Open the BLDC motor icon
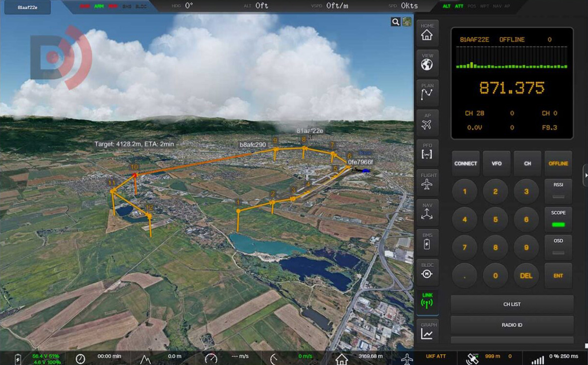This screenshot has width=588, height=365. point(427,272)
